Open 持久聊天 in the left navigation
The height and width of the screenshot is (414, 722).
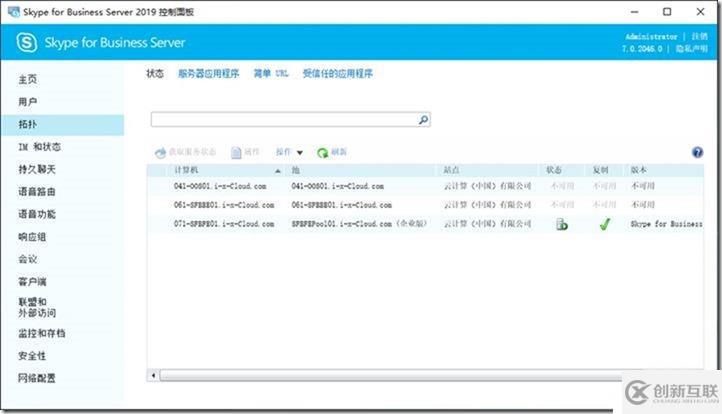click(x=37, y=169)
